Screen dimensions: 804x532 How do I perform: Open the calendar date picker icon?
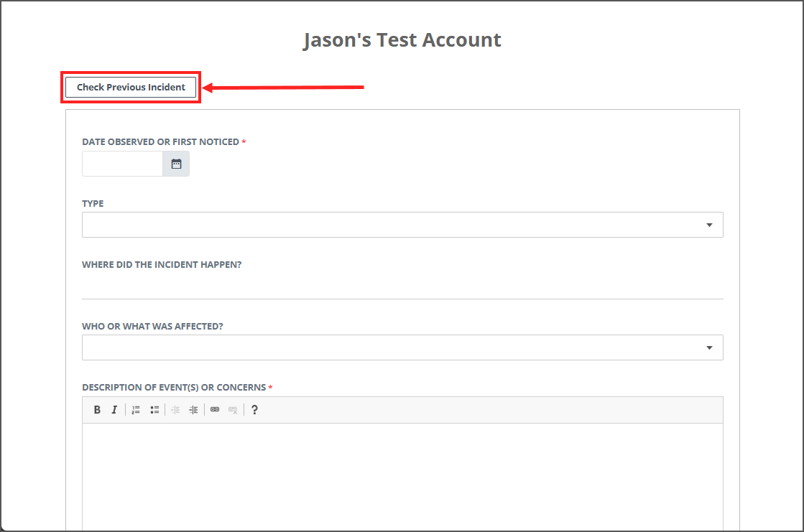point(176,164)
